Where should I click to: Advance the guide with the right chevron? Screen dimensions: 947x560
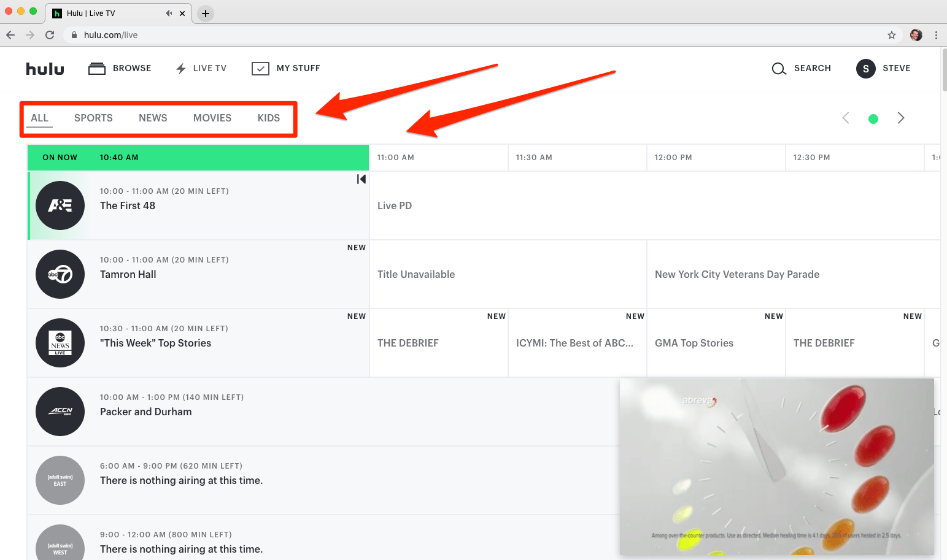tap(900, 118)
